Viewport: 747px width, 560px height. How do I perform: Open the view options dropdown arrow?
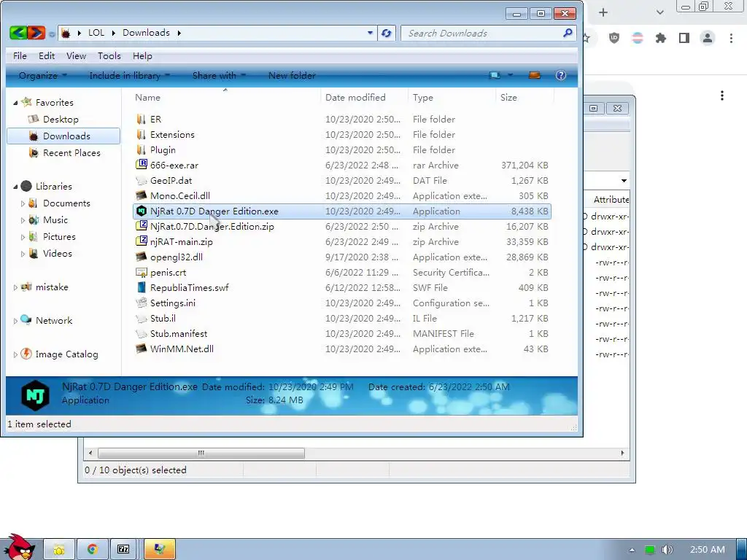pos(510,75)
